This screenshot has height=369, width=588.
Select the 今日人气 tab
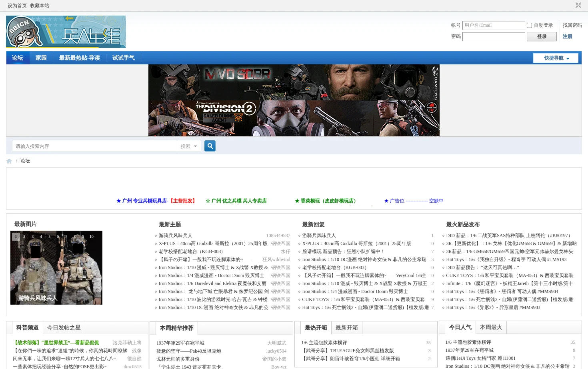pyautogui.click(x=460, y=327)
